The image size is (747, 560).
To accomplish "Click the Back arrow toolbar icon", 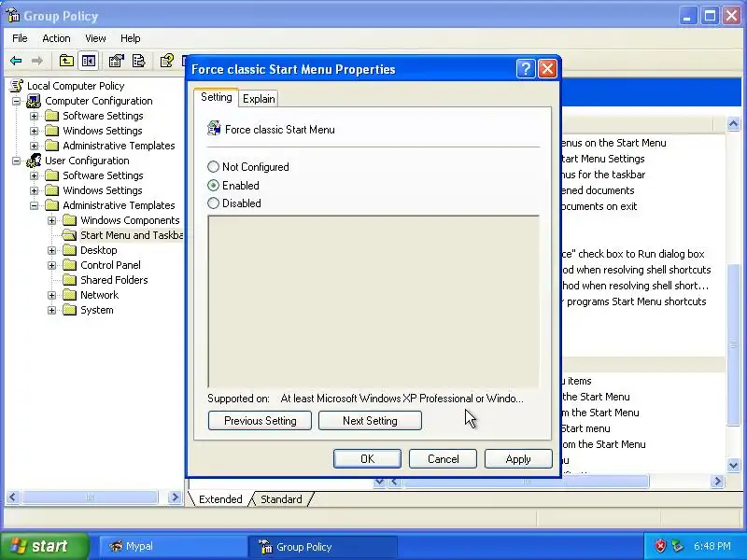I will point(16,61).
